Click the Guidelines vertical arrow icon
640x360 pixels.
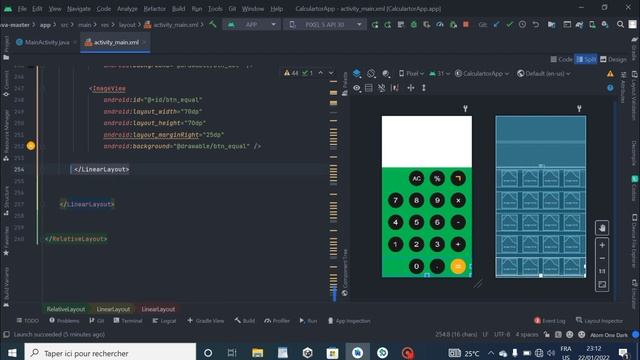tap(424, 88)
